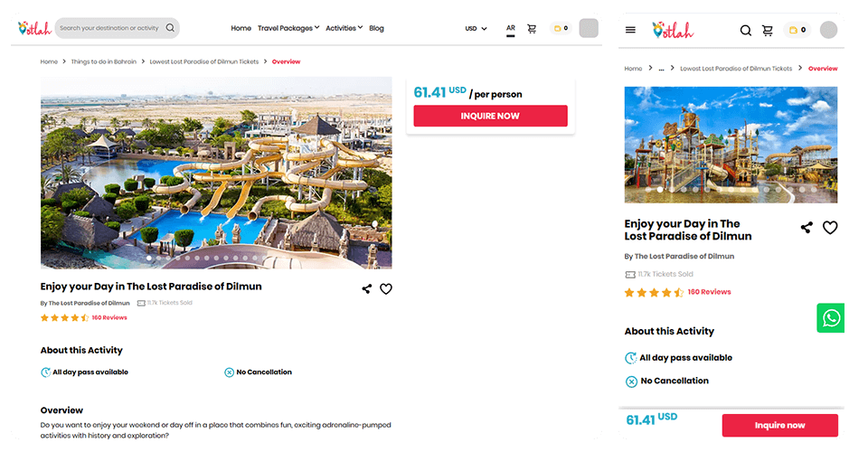Open the desktop Home breadcrumb link
This screenshot has height=452, width=868.
(x=49, y=61)
